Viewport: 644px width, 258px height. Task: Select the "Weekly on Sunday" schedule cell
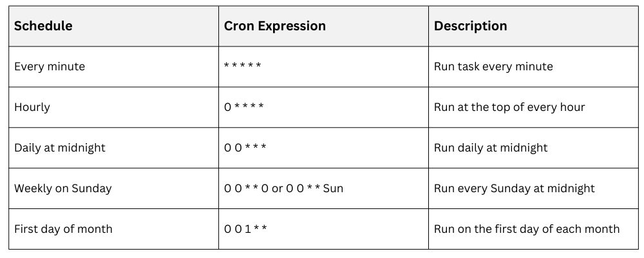(63, 188)
